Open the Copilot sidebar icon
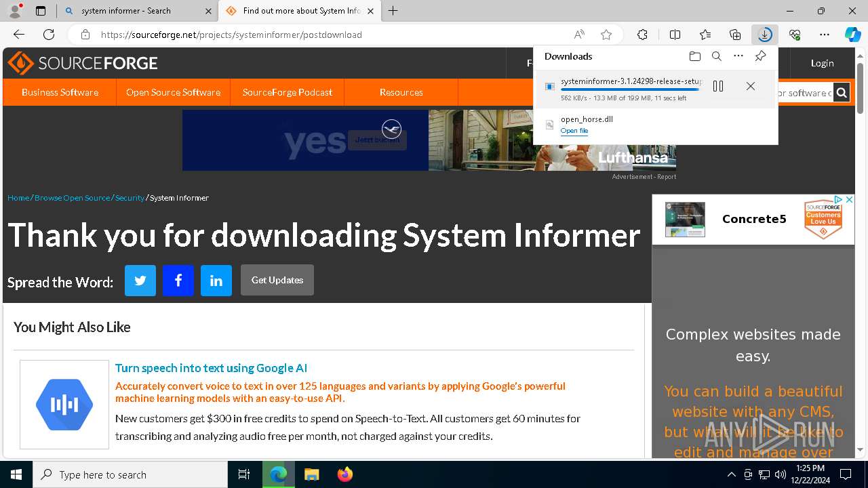 click(852, 35)
